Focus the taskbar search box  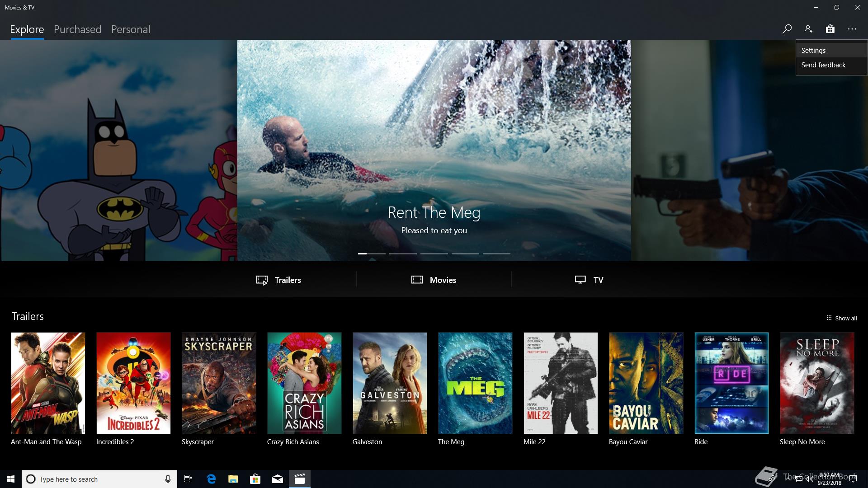99,479
